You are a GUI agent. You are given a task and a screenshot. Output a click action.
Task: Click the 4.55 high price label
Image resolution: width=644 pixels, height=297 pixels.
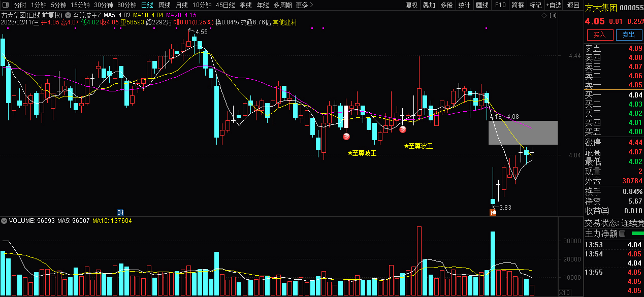point(202,32)
